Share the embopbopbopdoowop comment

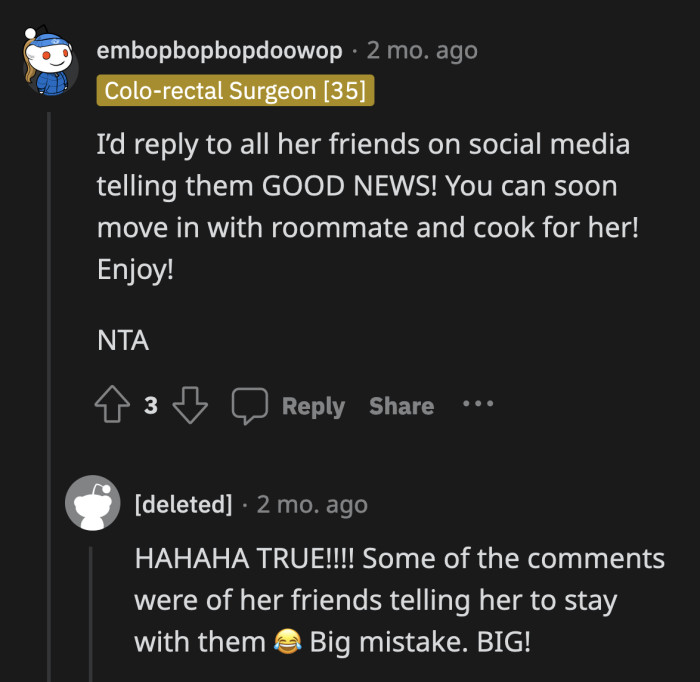(401, 406)
